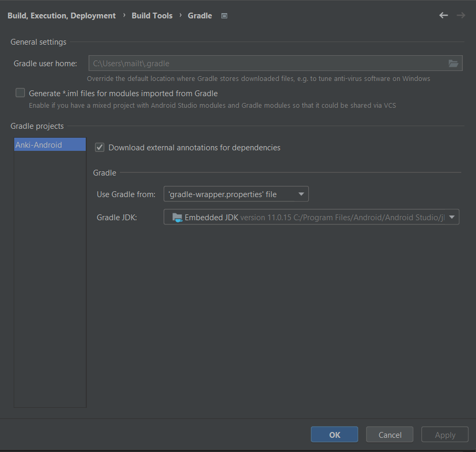The width and height of the screenshot is (476, 452).
Task: Click the dropdown arrow on the Gradle JDK field
Action: pos(451,217)
